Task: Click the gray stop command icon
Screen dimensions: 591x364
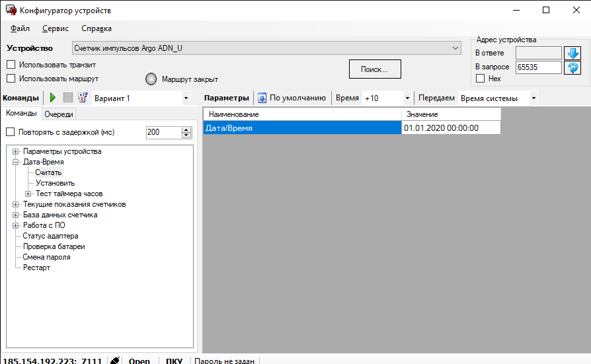Action: pyautogui.click(x=68, y=98)
